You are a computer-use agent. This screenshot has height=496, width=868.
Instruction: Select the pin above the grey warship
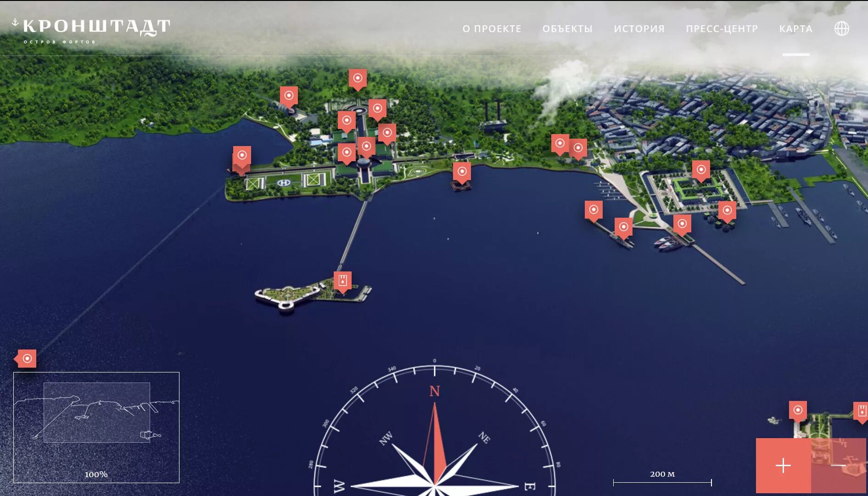point(623,228)
